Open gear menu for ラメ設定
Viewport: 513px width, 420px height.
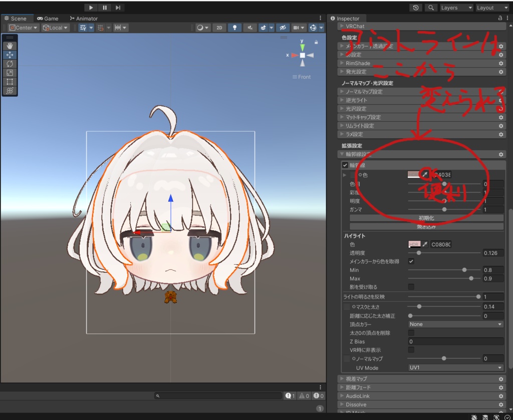click(501, 134)
